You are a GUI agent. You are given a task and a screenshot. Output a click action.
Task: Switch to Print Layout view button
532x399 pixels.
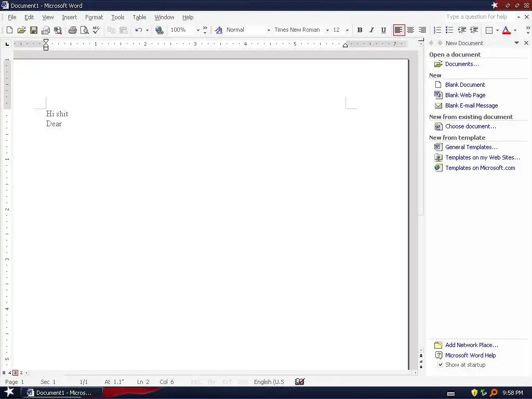(15, 373)
